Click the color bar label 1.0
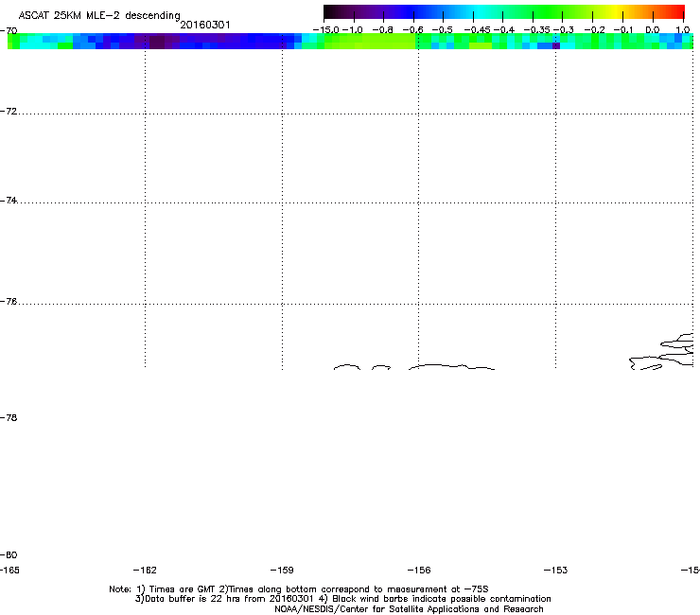The height and width of the screenshot is (615, 700). (683, 30)
